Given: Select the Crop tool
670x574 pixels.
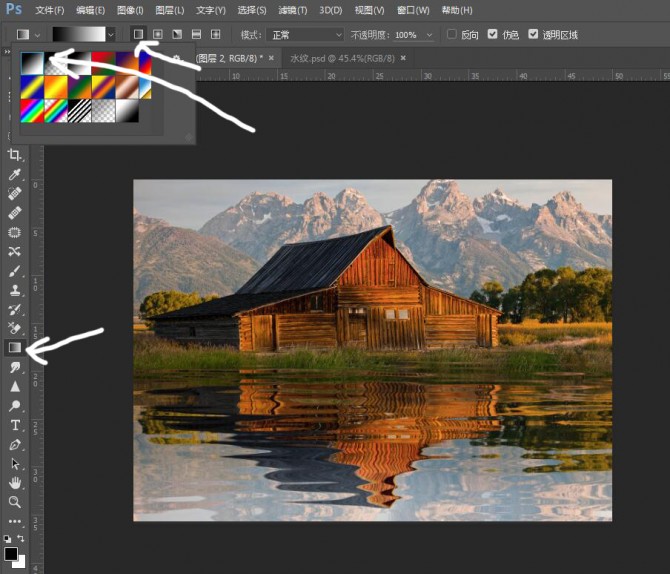Looking at the screenshot, I should pos(14,155).
